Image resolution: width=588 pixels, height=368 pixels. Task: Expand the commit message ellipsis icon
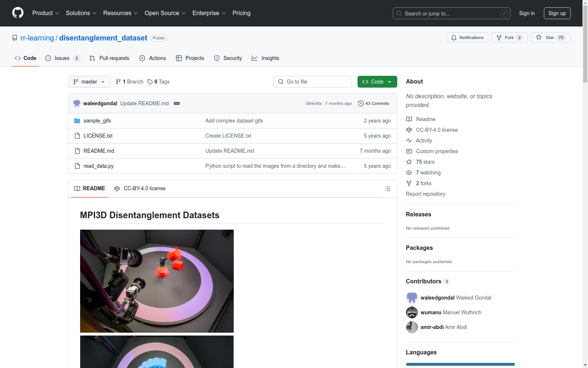point(177,103)
